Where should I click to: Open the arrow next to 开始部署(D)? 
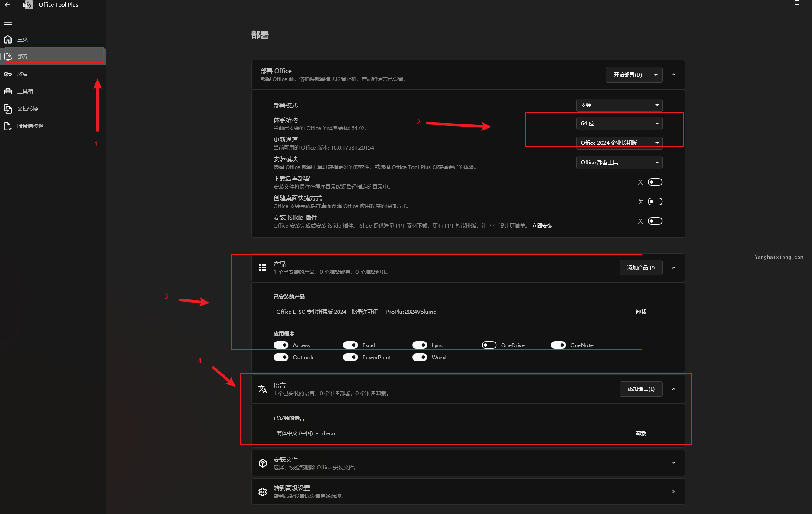(x=656, y=75)
